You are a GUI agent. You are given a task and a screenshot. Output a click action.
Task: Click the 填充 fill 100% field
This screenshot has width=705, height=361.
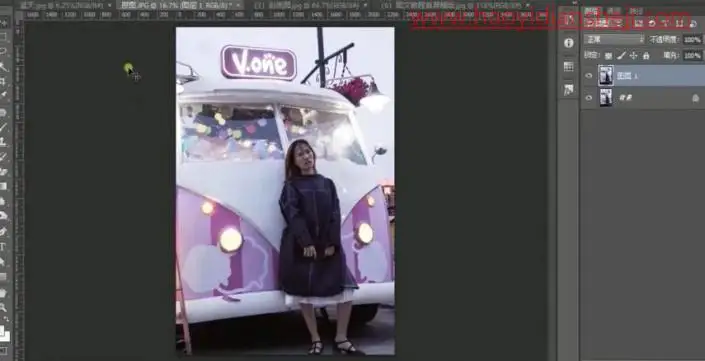pyautogui.click(x=692, y=56)
